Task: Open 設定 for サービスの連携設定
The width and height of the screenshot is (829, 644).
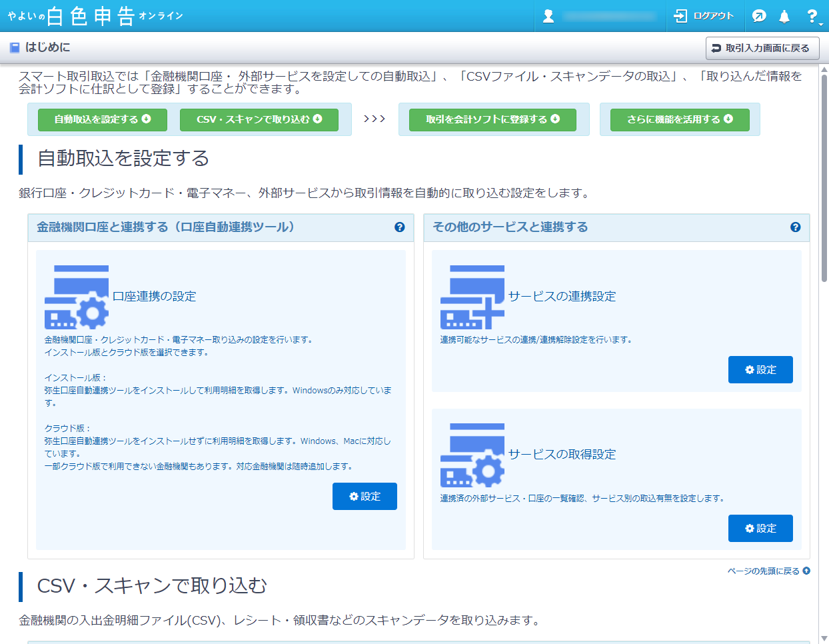Action: 760,370
